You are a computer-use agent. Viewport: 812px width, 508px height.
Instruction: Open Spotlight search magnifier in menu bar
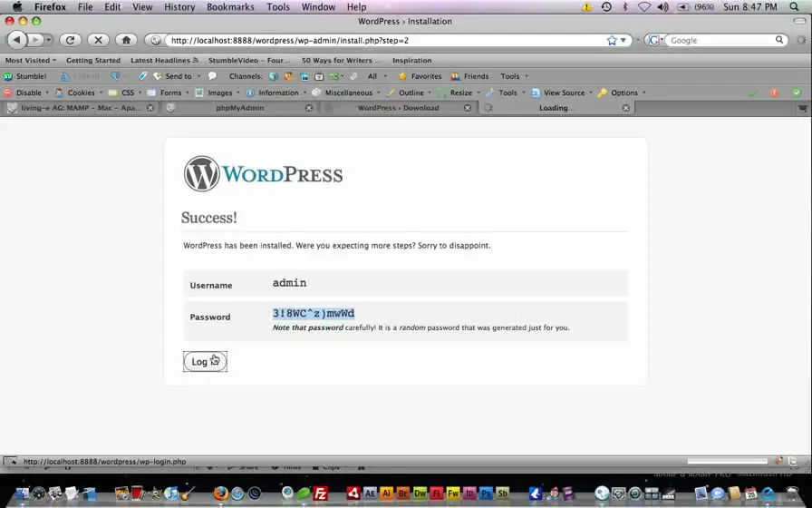click(x=794, y=6)
